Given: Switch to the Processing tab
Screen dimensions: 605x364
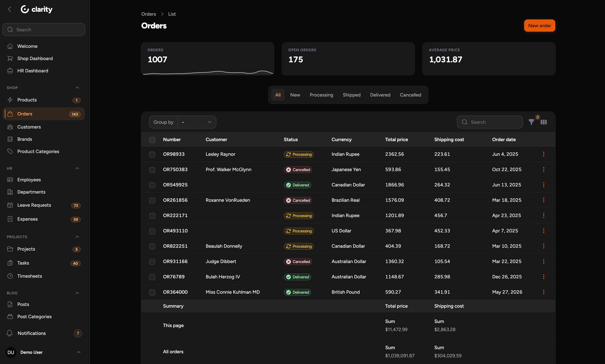Looking at the screenshot, I should (321, 95).
